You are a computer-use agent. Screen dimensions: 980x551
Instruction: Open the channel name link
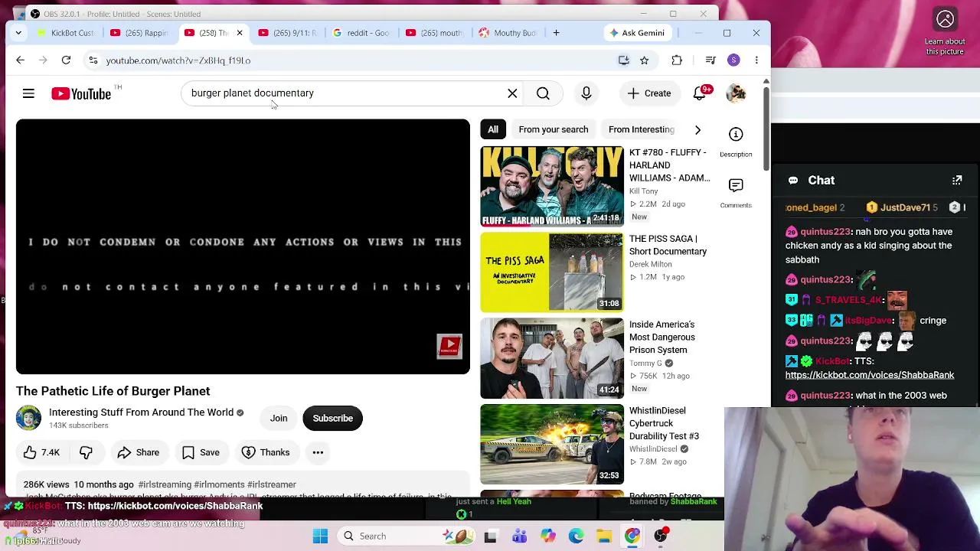pos(141,412)
